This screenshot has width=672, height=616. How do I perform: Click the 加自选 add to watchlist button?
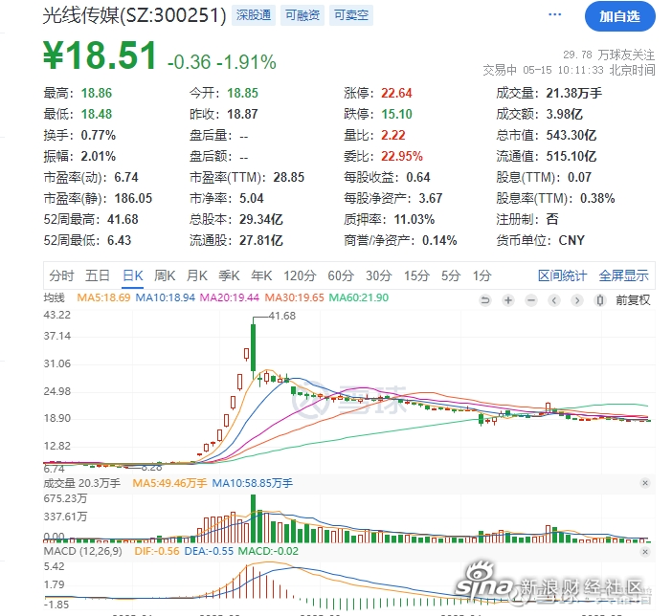tap(619, 16)
